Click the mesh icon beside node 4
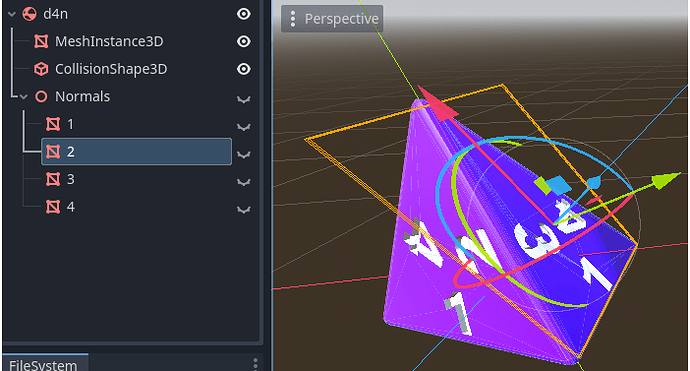 (53, 207)
